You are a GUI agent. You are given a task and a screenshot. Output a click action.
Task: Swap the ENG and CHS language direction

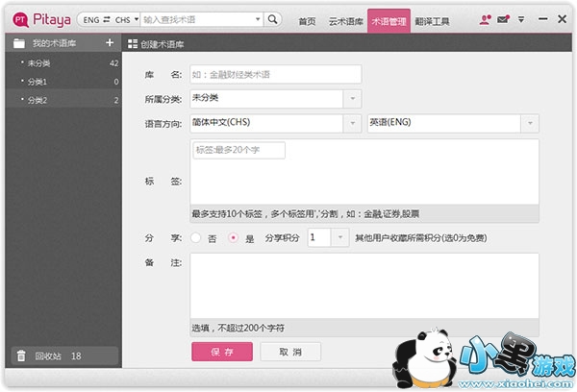click(107, 19)
